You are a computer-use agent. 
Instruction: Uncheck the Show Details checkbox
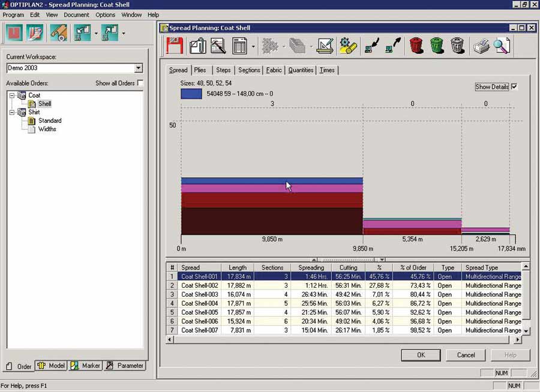tap(514, 87)
